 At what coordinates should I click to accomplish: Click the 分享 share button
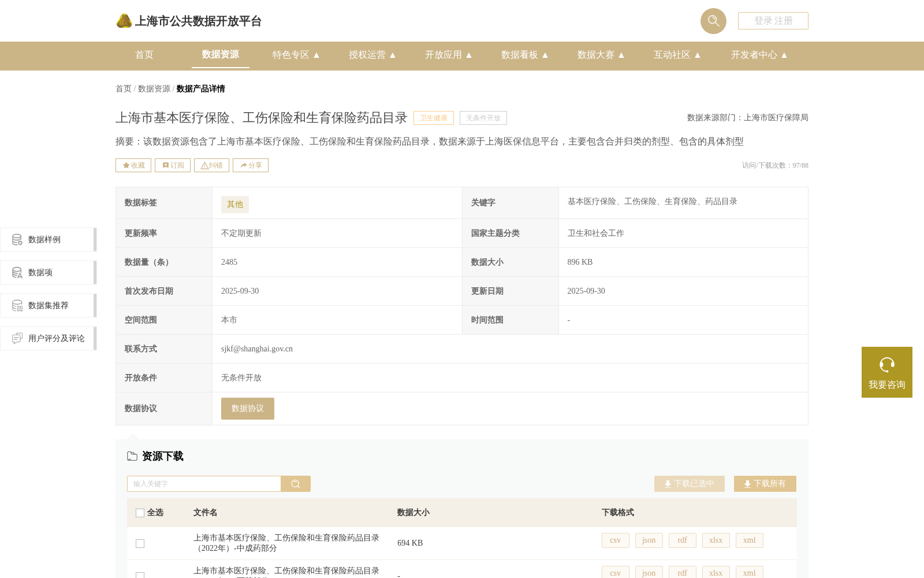pyautogui.click(x=251, y=165)
